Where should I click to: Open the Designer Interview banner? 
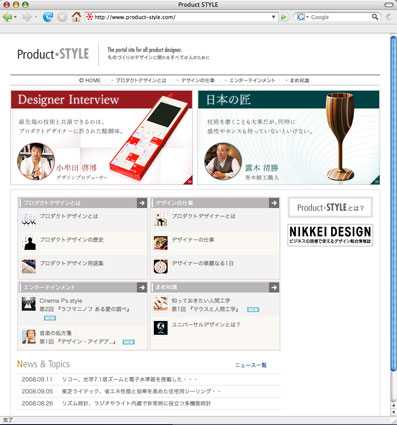(x=102, y=137)
